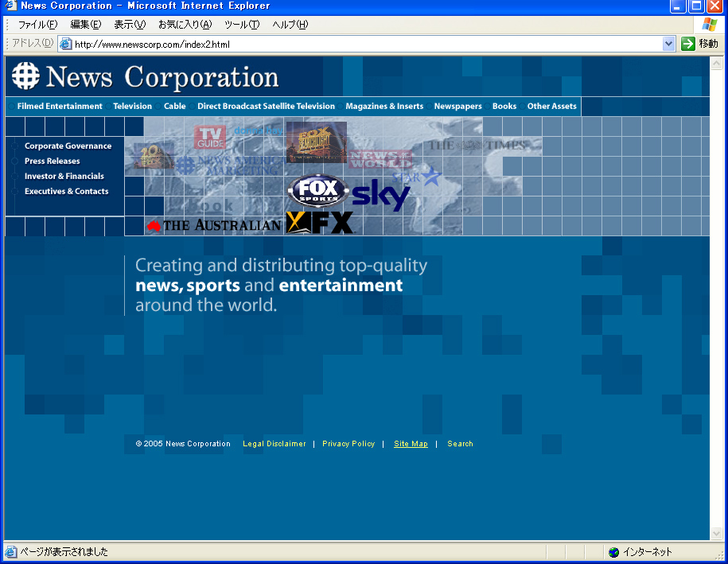Click the TV Guide logo

point(210,137)
